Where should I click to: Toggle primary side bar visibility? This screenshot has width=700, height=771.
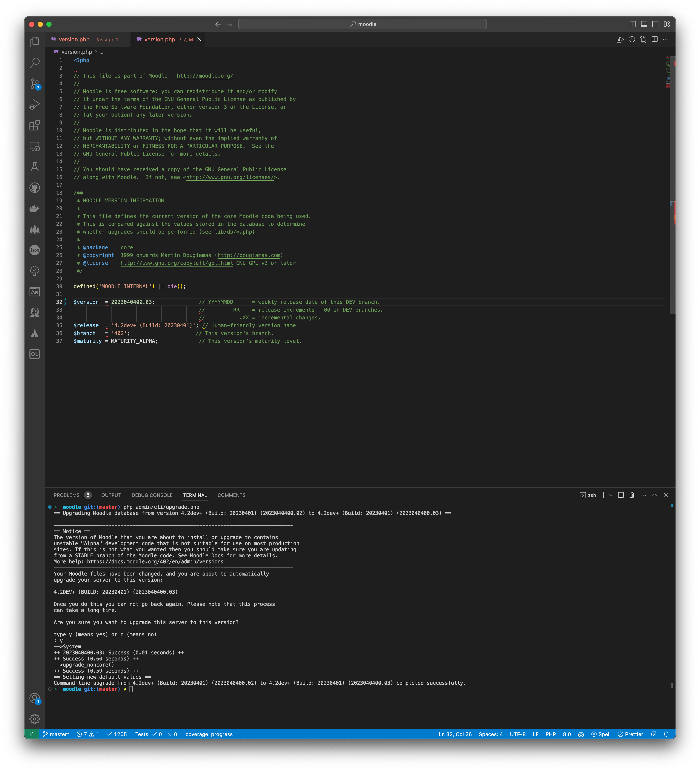pyautogui.click(x=633, y=24)
